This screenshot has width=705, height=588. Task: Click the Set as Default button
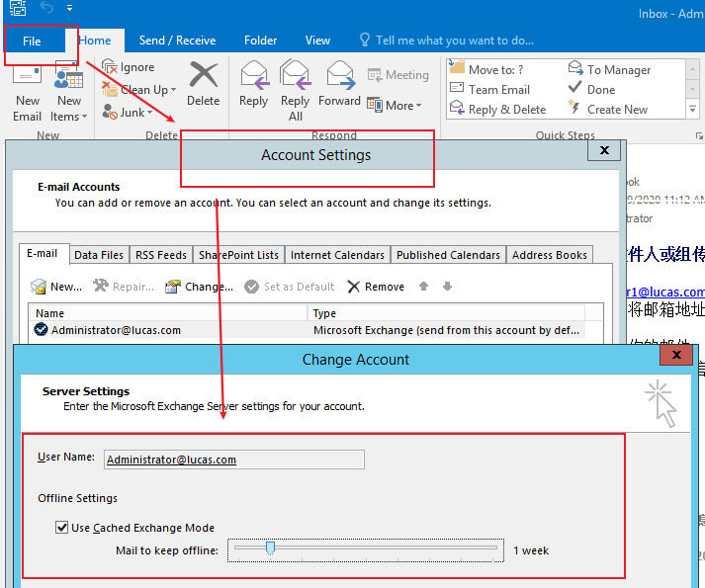(x=290, y=287)
